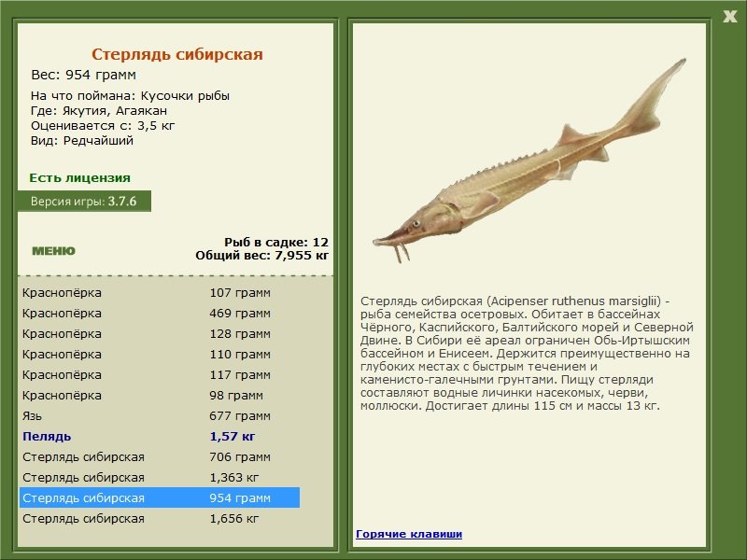
Task: Click the Рыб в садке: 12 counter
Action: pos(276,242)
